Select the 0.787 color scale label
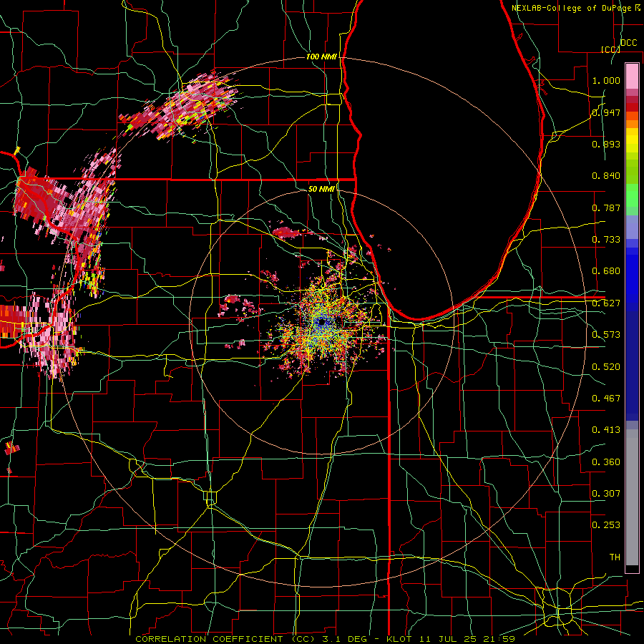Screen dimensions: 644x644 click(606, 208)
